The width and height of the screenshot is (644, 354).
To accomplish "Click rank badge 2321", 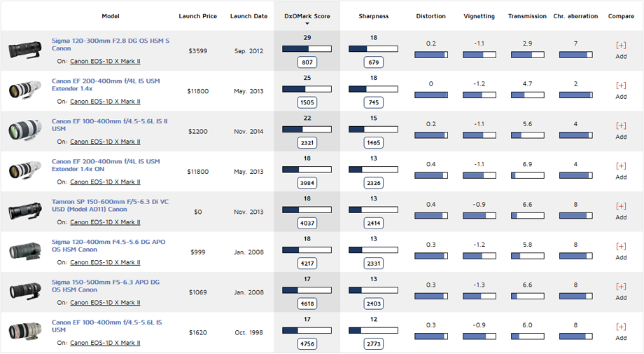I will pyautogui.click(x=307, y=143).
